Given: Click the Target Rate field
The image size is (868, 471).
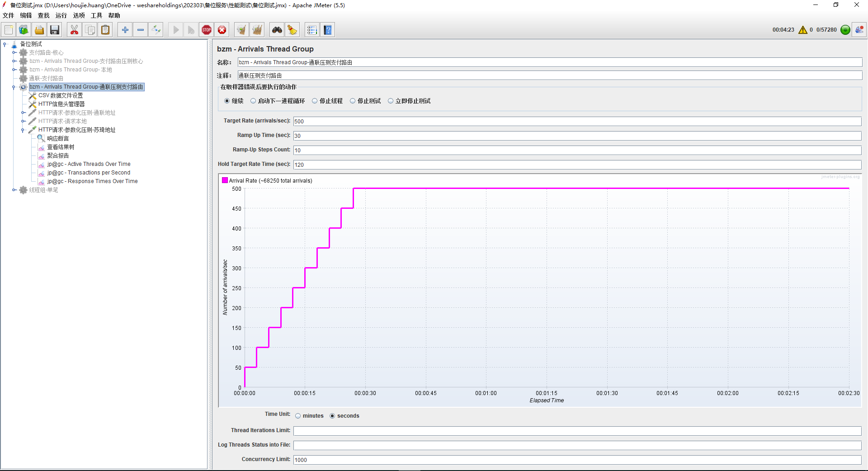Looking at the screenshot, I should coord(577,121).
